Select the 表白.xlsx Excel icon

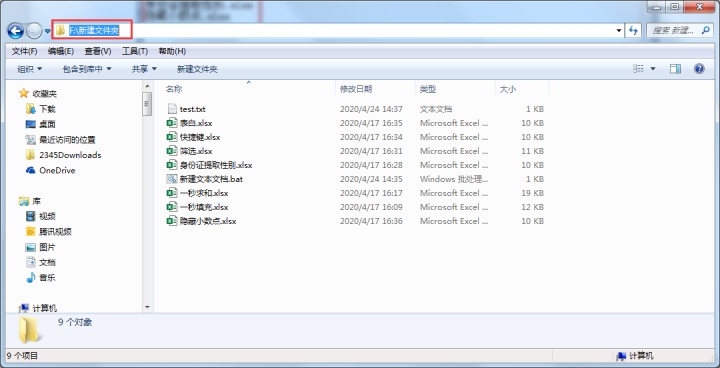(172, 123)
